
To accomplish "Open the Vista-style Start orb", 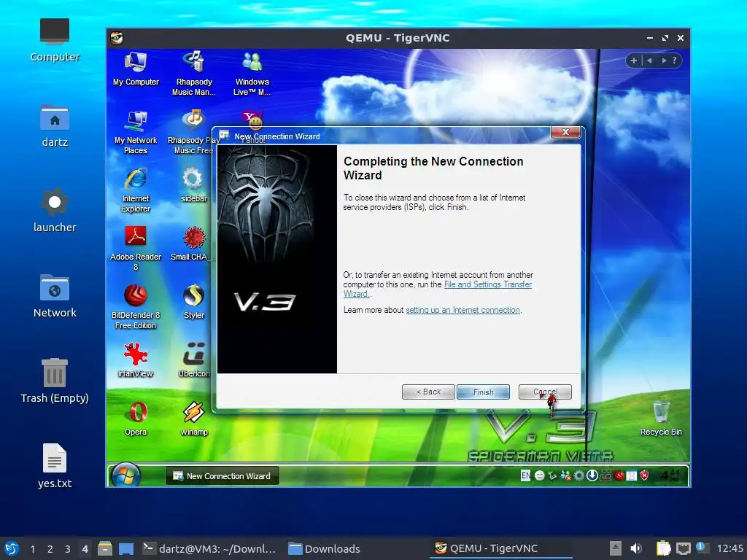I will point(125,475).
